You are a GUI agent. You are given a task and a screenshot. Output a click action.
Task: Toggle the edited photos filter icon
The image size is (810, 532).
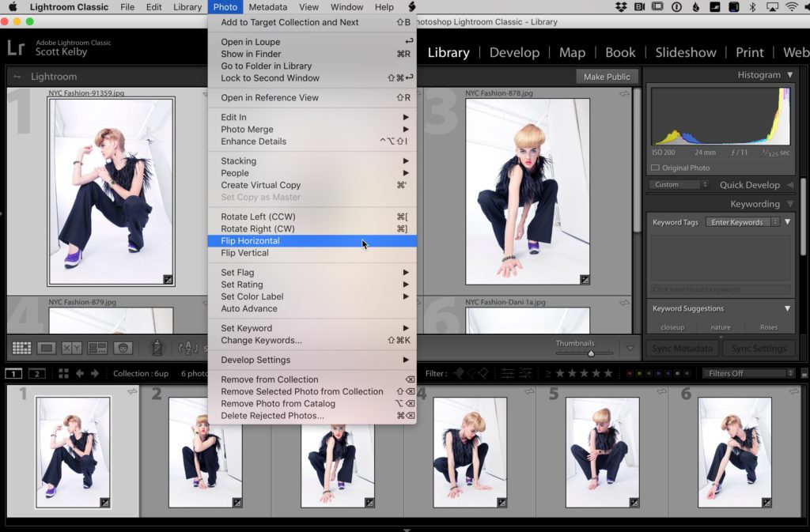(508, 374)
